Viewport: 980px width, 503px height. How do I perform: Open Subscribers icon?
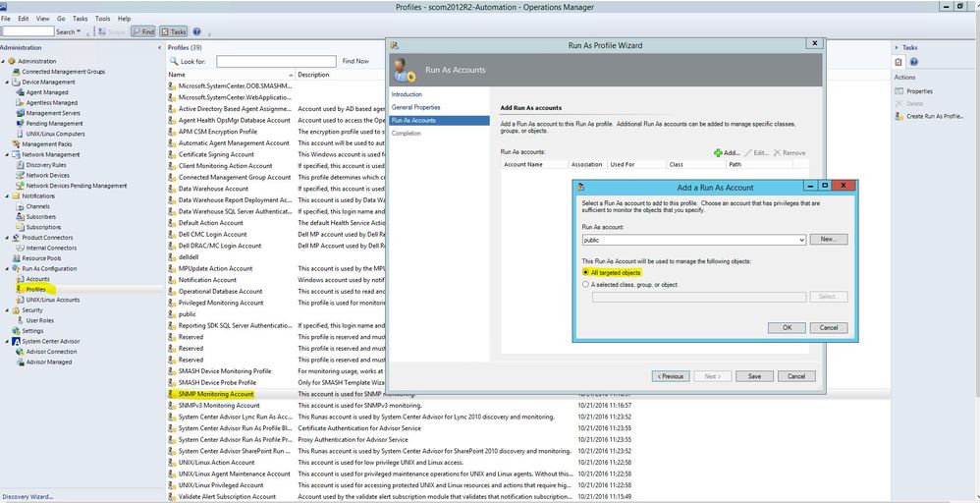click(x=21, y=217)
